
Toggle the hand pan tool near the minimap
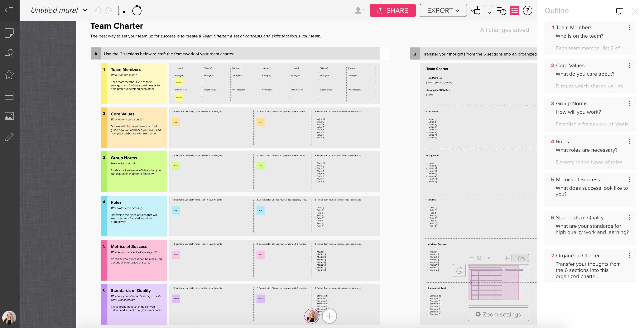click(x=459, y=270)
